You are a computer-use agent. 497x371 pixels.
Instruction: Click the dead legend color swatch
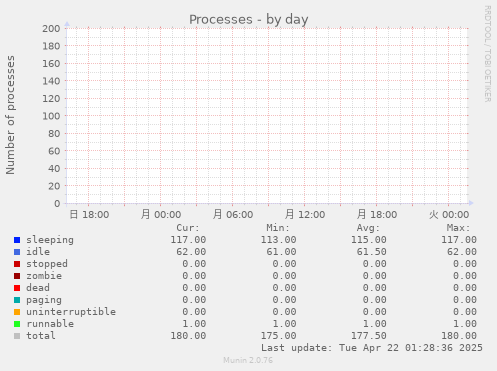coord(17,288)
